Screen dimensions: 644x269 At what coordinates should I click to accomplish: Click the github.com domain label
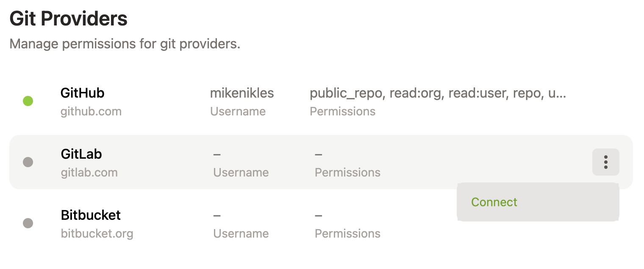click(x=91, y=111)
